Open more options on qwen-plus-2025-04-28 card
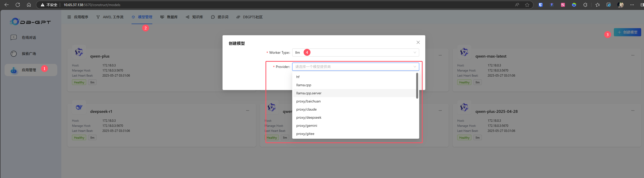This screenshot has width=644, height=178. click(633, 111)
